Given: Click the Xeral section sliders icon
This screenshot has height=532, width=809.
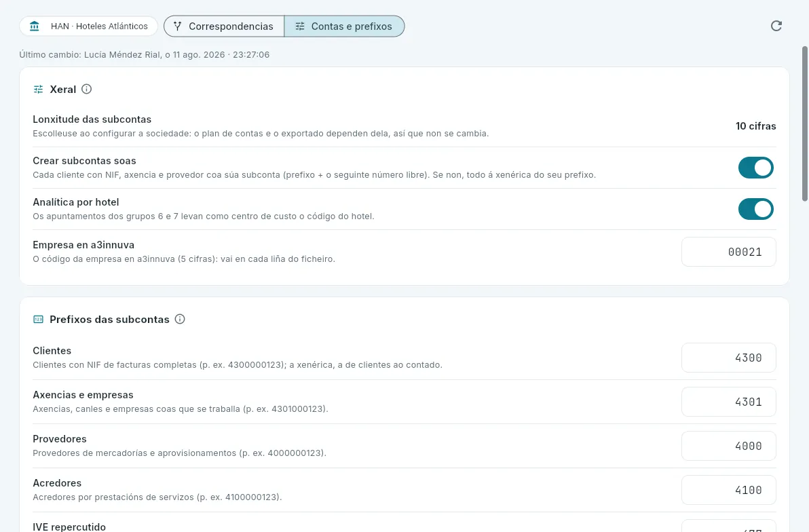Looking at the screenshot, I should pos(38,90).
